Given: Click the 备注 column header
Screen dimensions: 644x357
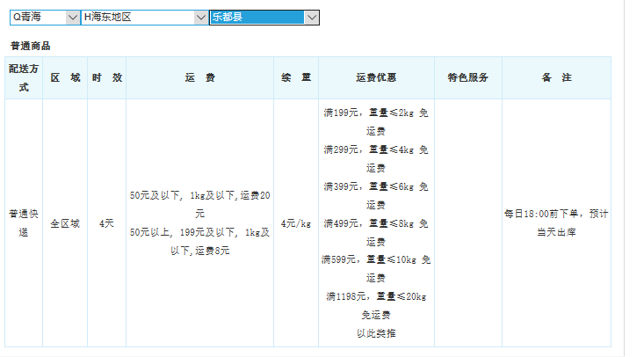Looking at the screenshot, I should coord(555,77).
